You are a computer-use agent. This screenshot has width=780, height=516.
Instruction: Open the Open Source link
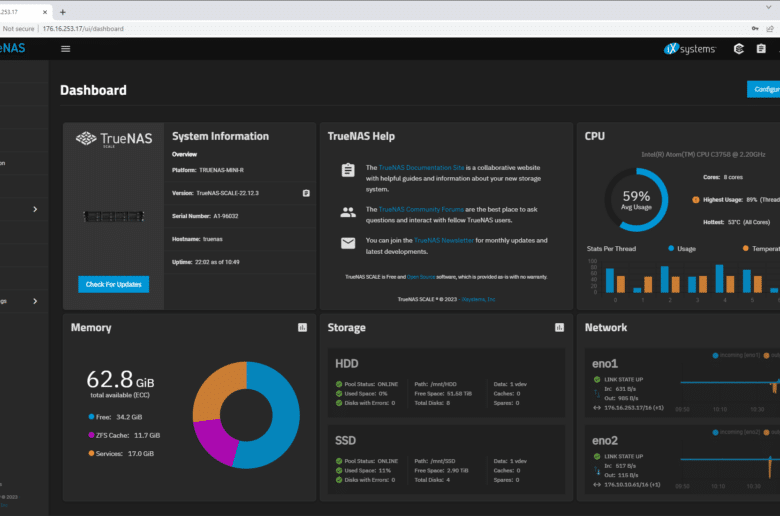click(421, 277)
